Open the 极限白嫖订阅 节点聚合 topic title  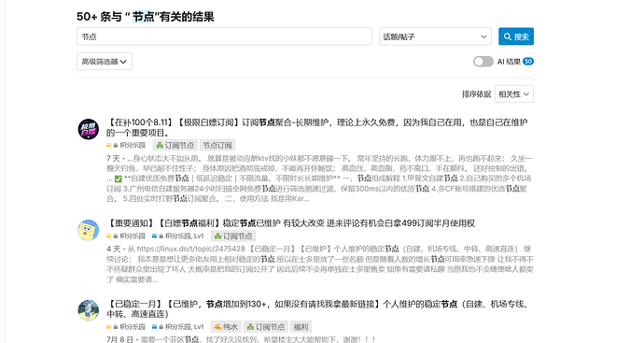(317, 127)
